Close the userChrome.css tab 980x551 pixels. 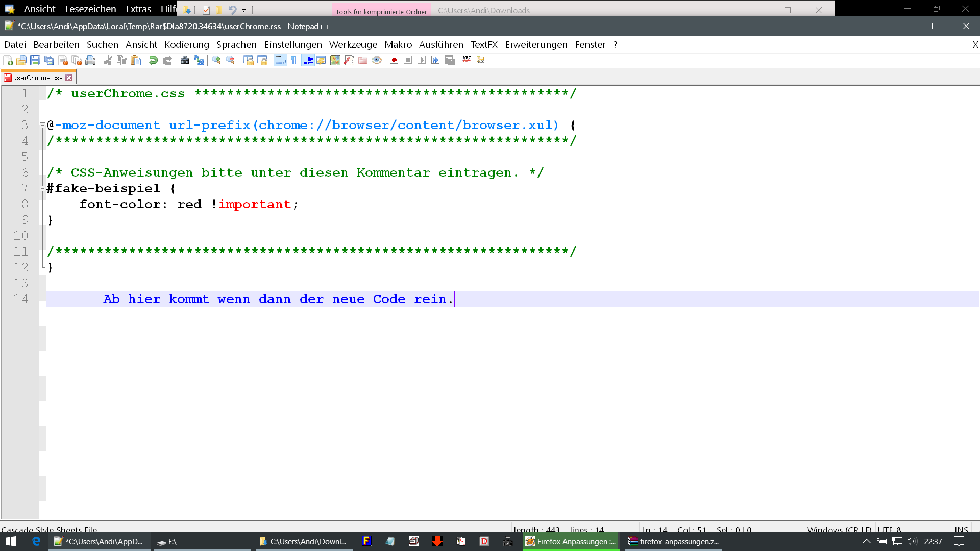pyautogui.click(x=69, y=78)
